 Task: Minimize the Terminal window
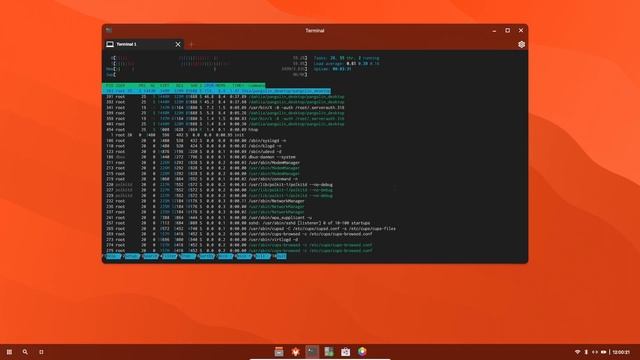494,30
